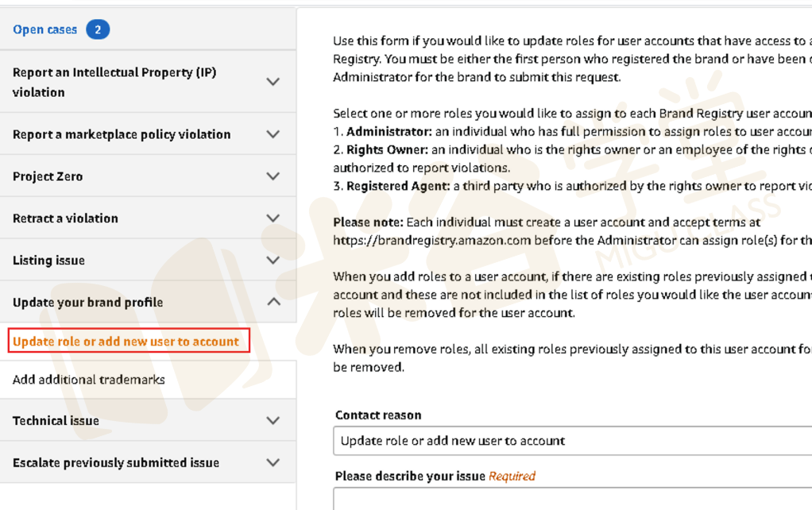
Task: Select Add additional trademarks option
Action: click(x=89, y=380)
